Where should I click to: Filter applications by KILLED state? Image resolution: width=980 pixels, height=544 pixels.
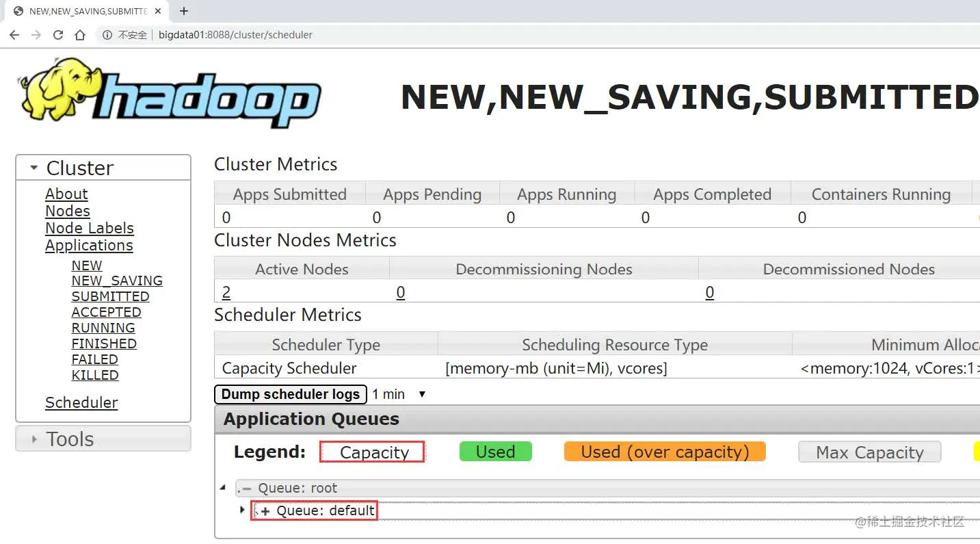coord(95,376)
